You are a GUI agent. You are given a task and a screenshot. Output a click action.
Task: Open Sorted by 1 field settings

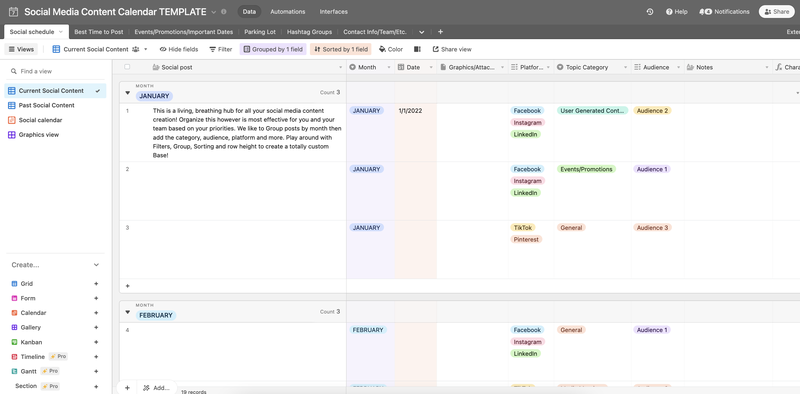point(340,50)
